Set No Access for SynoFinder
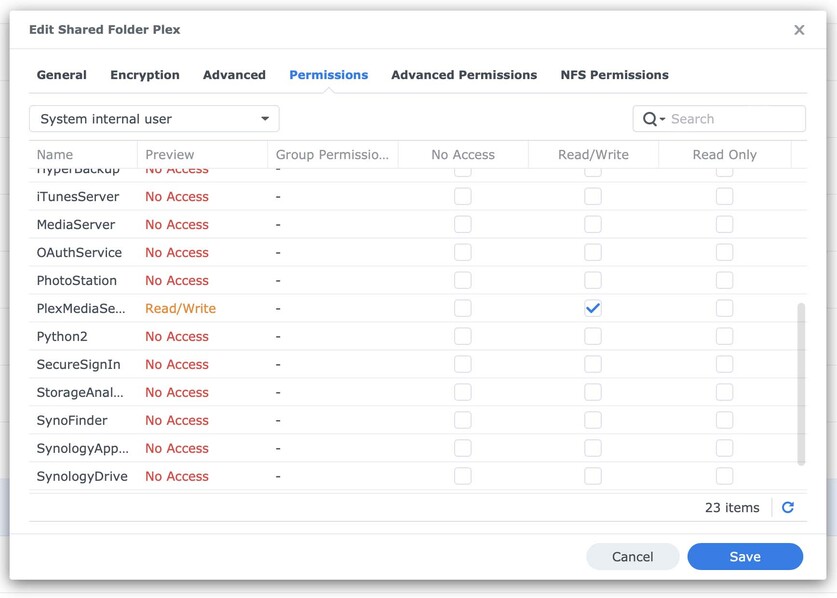Viewport: 837px width, 598px height. [463, 421]
